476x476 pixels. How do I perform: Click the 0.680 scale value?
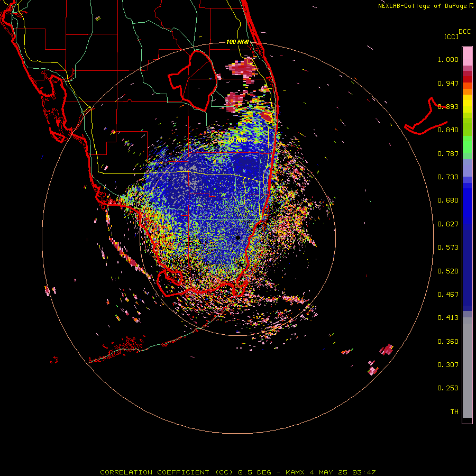[448, 200]
